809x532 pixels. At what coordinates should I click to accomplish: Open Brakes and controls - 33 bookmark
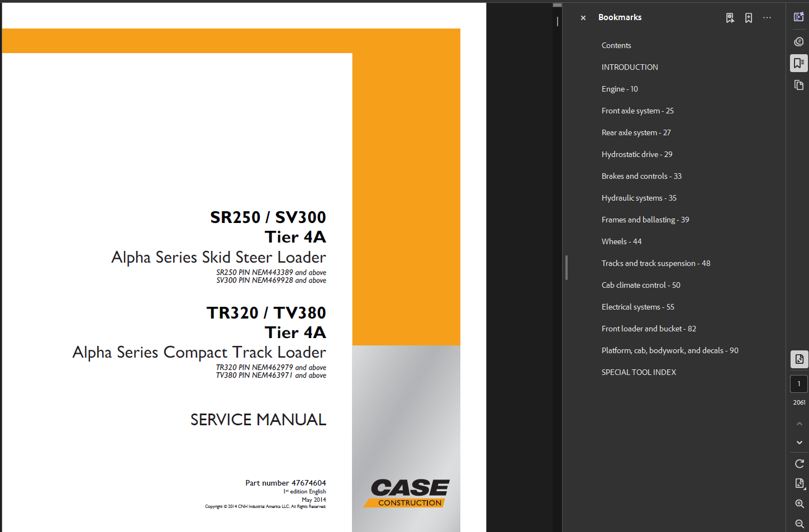641,177
